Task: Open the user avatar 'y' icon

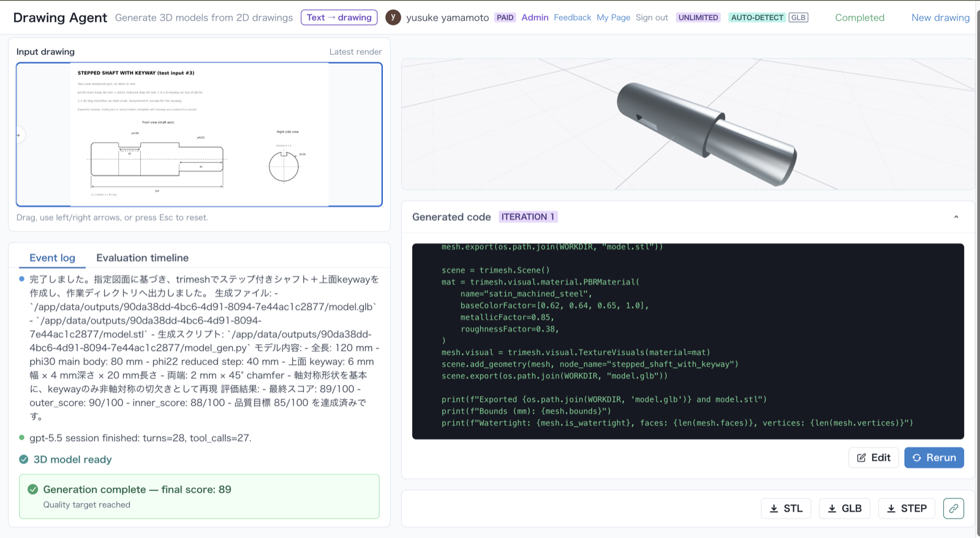Action: [393, 17]
